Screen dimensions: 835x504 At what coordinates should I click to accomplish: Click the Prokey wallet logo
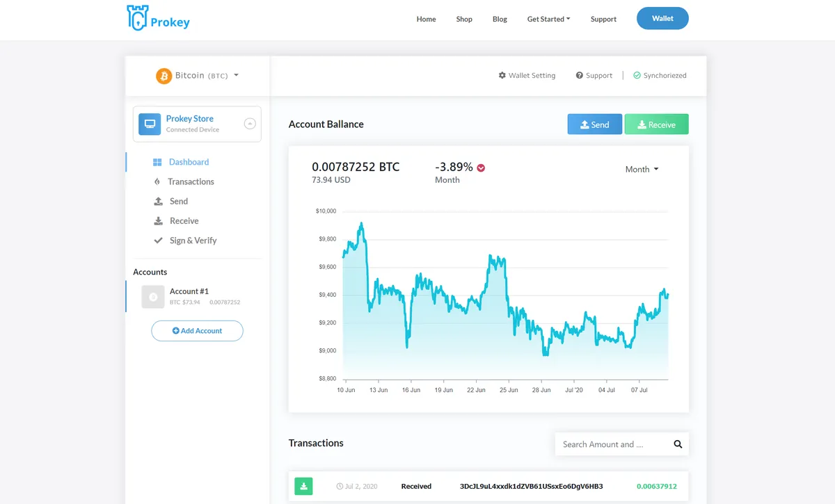(x=158, y=19)
